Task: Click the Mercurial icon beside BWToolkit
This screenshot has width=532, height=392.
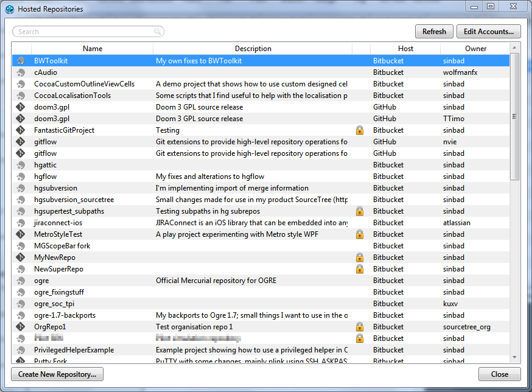Action: point(21,61)
